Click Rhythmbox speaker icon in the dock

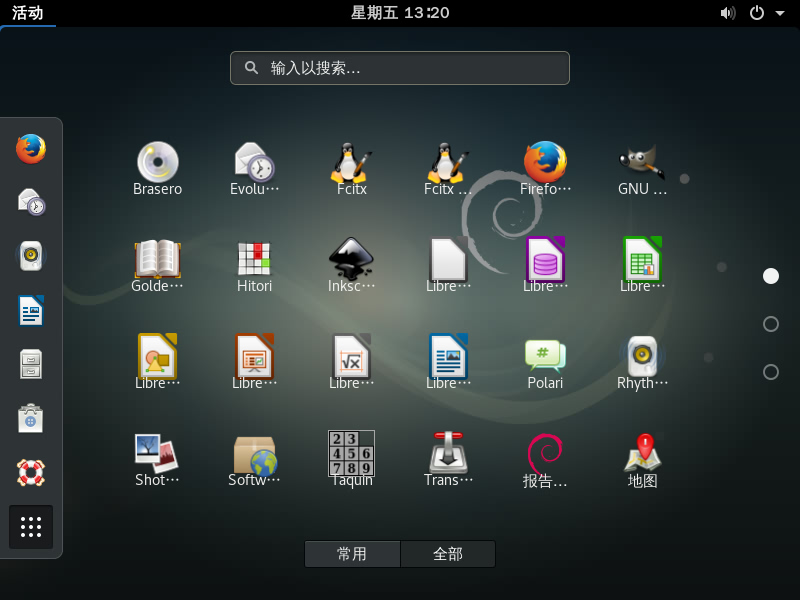[31, 256]
